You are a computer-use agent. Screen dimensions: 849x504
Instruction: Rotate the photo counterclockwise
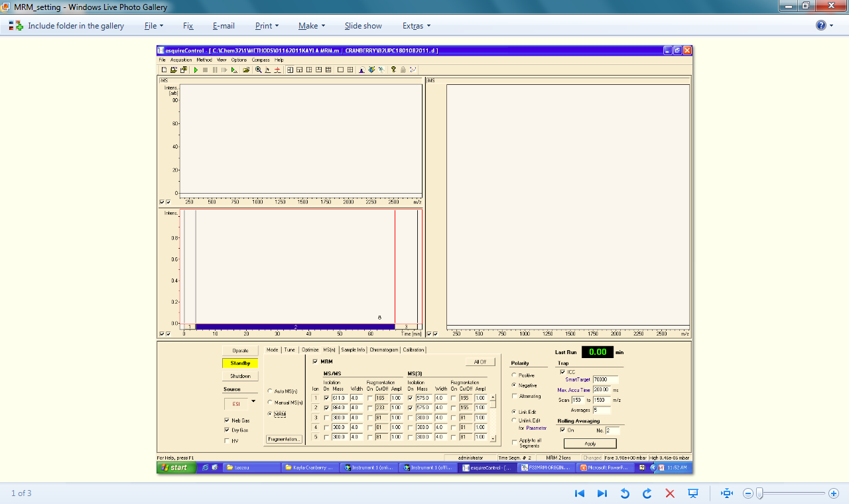coord(624,493)
